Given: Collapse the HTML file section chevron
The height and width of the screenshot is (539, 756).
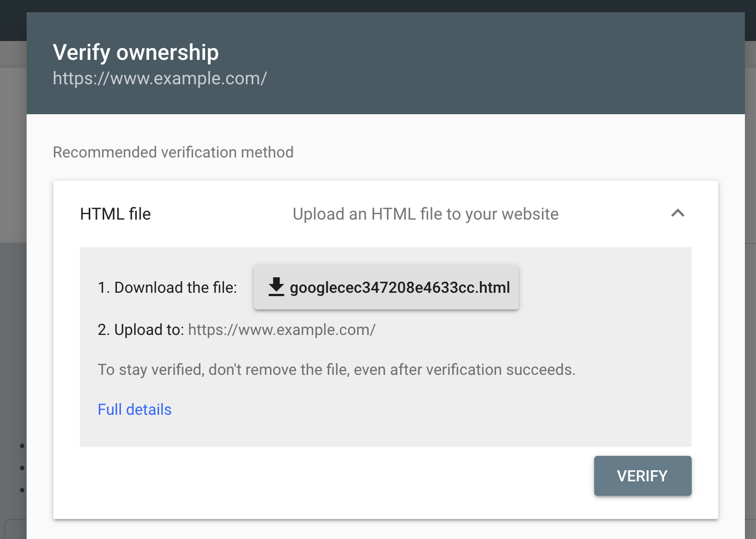Looking at the screenshot, I should click(x=678, y=213).
